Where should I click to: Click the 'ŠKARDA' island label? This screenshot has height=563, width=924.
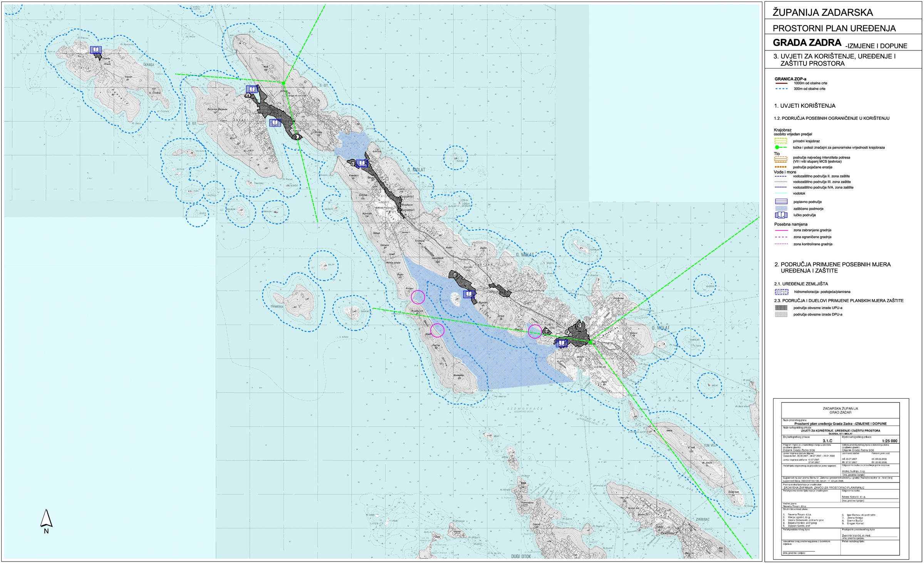click(x=149, y=65)
